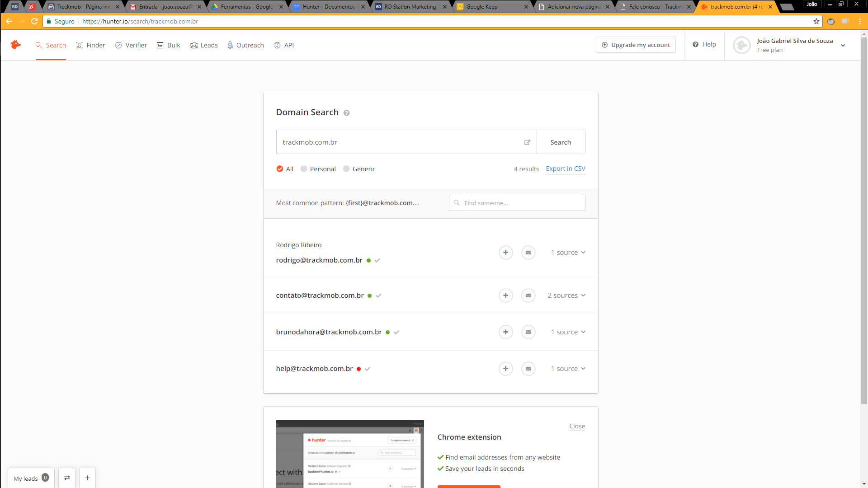Click the Find someone search field
This screenshot has width=868, height=488.
coord(517,203)
